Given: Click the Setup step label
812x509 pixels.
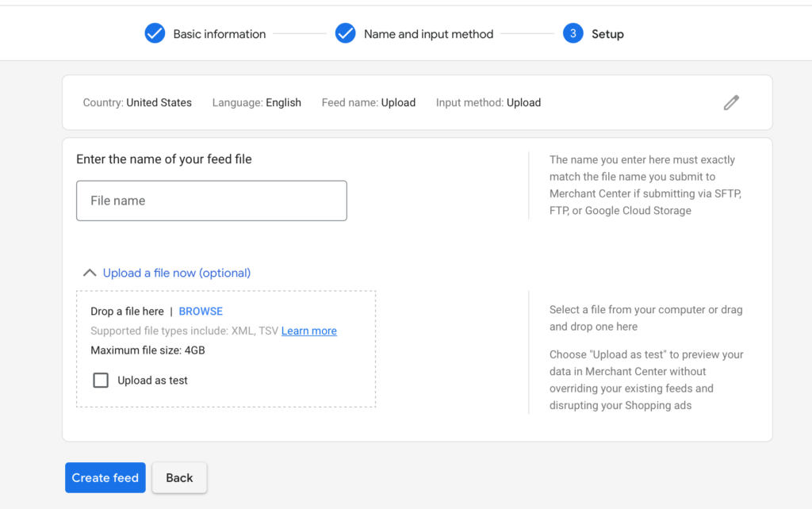Looking at the screenshot, I should (607, 33).
